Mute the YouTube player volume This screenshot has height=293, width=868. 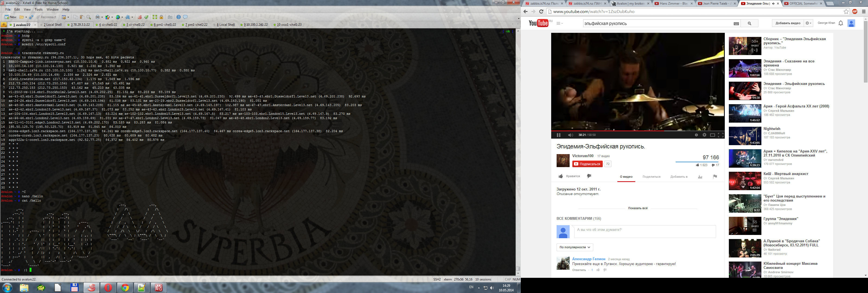click(x=570, y=135)
